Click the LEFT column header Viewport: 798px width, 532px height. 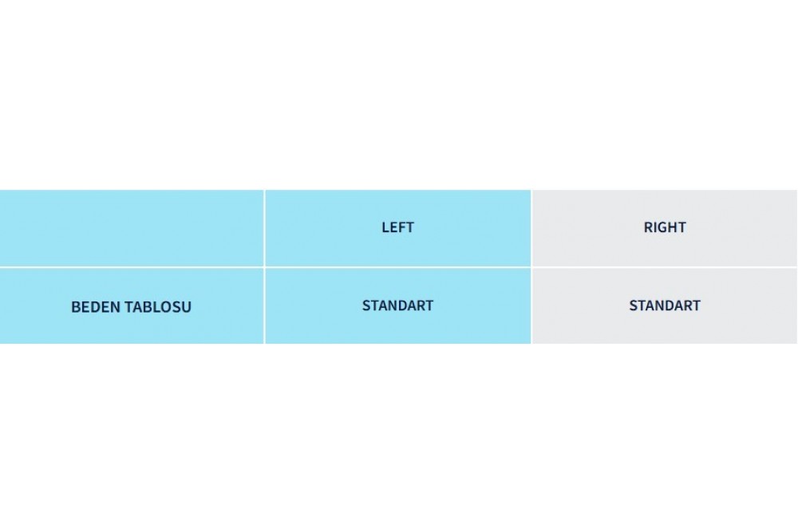pos(397,227)
